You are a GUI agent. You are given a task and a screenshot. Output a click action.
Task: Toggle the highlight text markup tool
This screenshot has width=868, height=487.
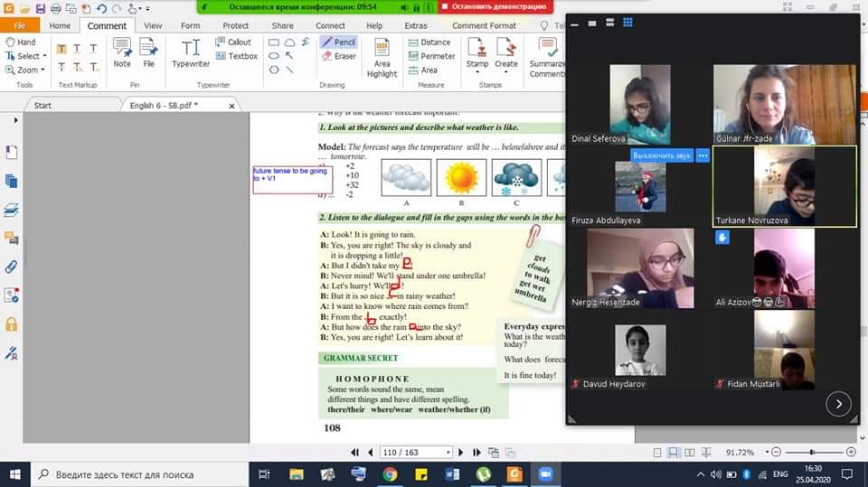tap(61, 50)
